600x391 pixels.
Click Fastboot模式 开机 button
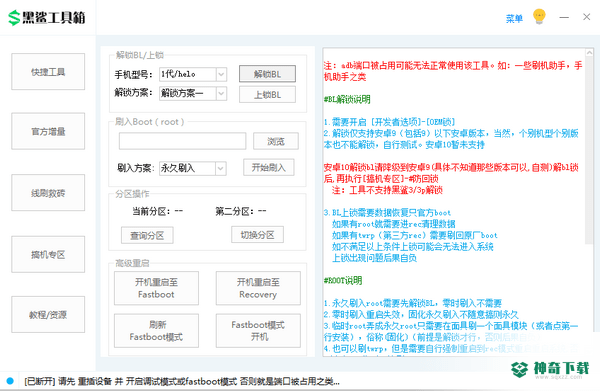pyautogui.click(x=258, y=331)
